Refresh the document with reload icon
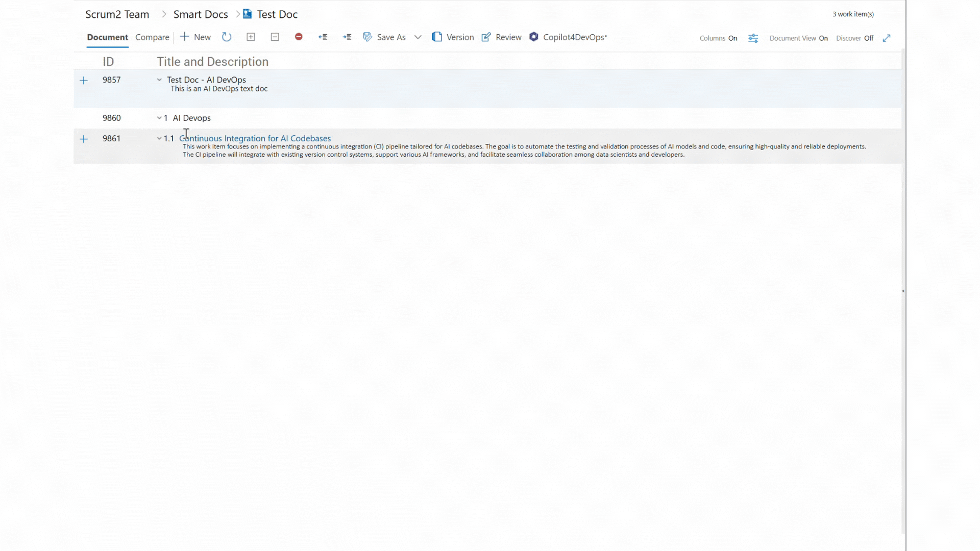 click(x=227, y=37)
